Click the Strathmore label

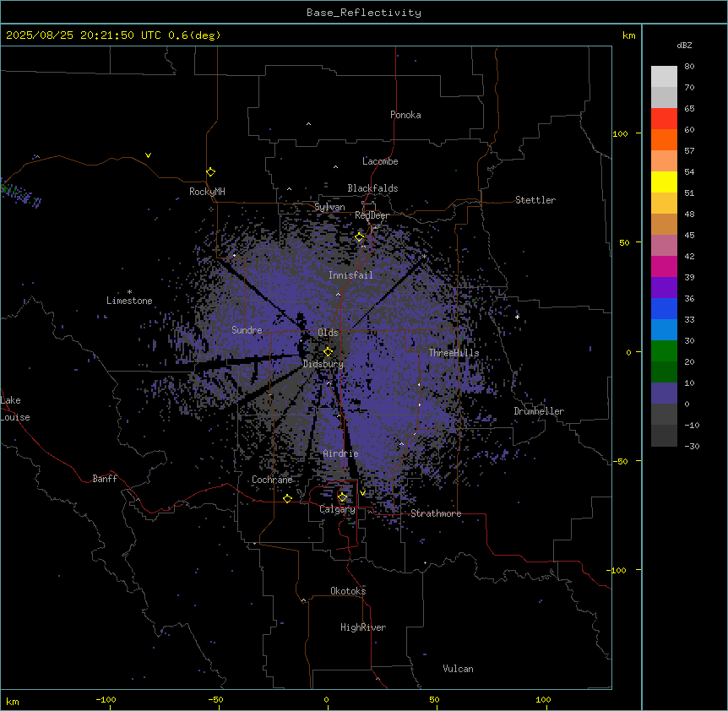[x=436, y=513]
